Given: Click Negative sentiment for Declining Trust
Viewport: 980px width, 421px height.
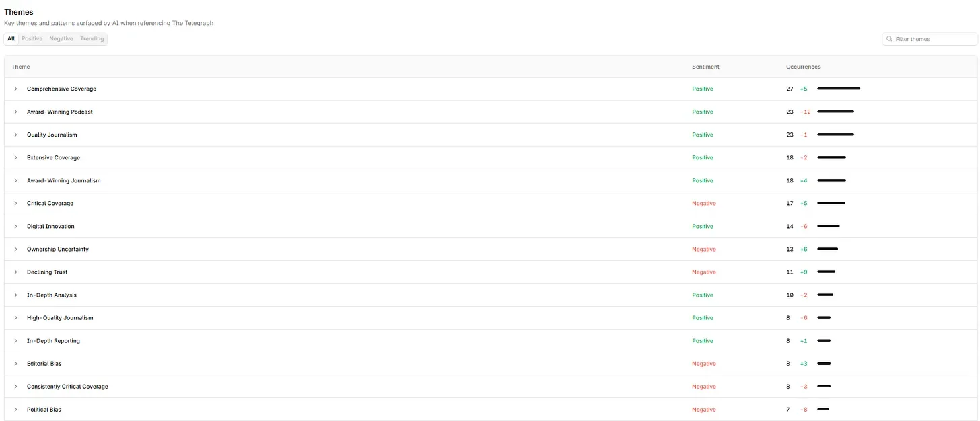Looking at the screenshot, I should 704,272.
